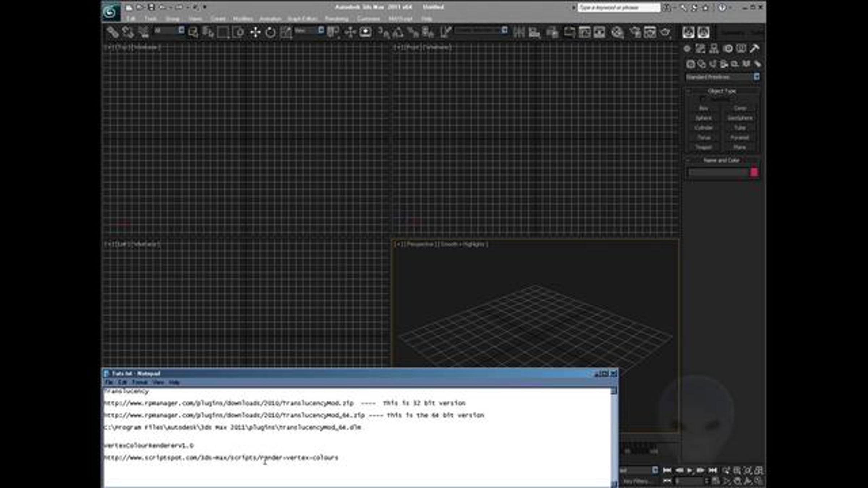
Task: Click the Sphere primitive button
Action: 703,118
